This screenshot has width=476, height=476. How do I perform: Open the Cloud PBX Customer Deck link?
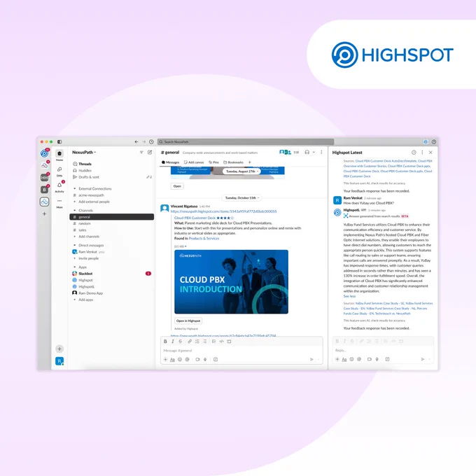click(x=195, y=218)
